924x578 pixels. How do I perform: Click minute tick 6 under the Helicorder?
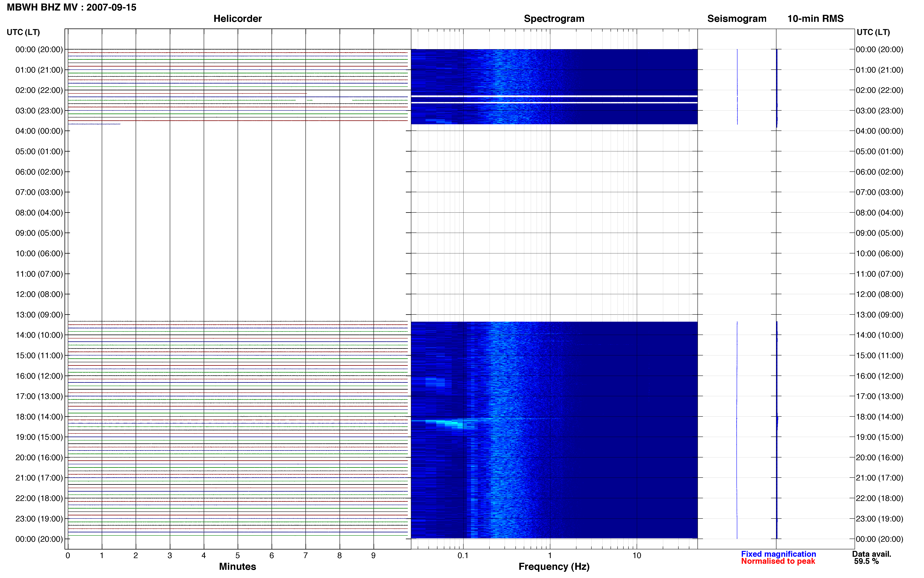click(x=272, y=555)
